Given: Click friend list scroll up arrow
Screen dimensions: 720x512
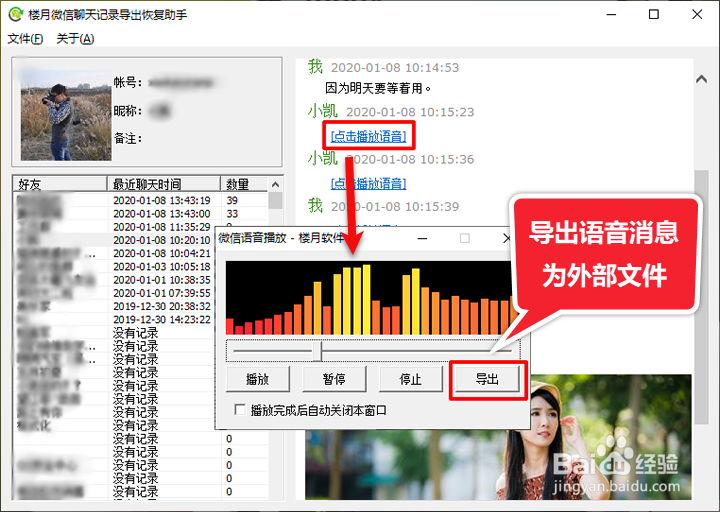Looking at the screenshot, I should click(x=275, y=185).
